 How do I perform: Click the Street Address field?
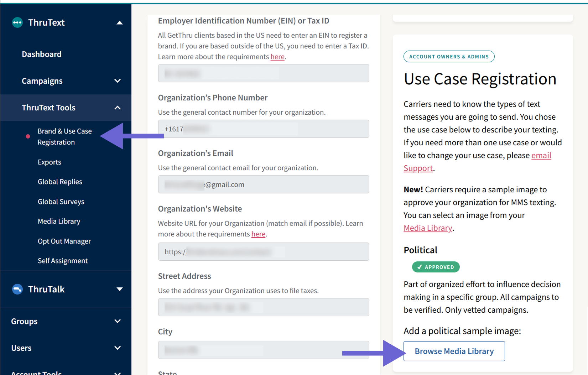point(264,307)
